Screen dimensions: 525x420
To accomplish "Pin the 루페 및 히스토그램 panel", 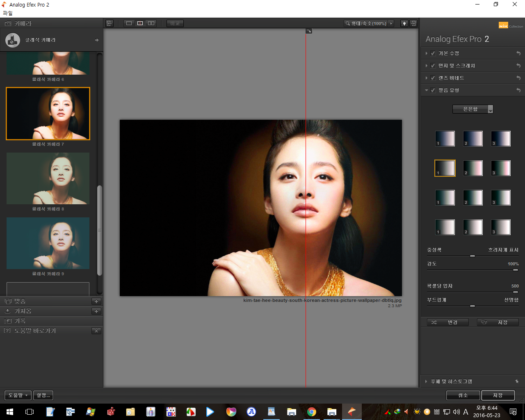I will pyautogui.click(x=517, y=381).
